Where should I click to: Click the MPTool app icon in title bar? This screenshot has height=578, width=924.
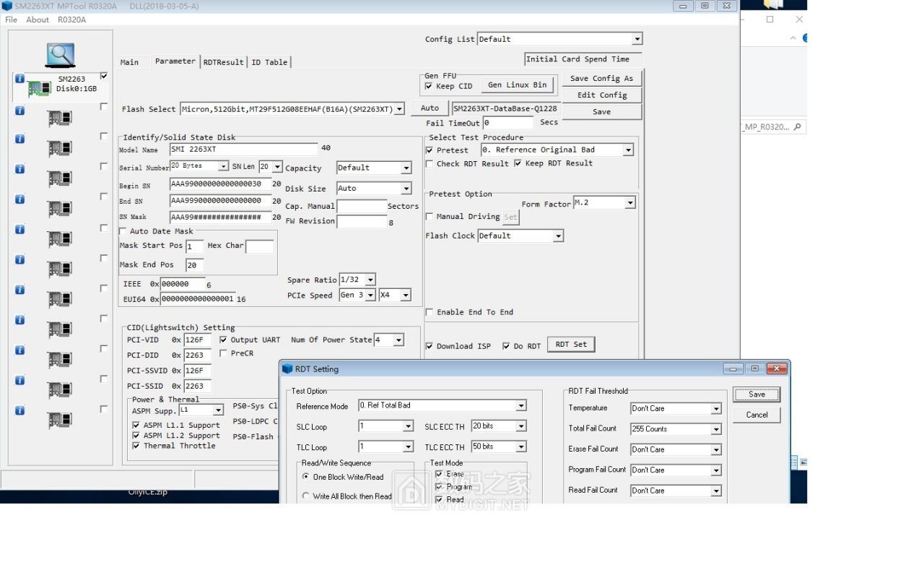coord(7,6)
